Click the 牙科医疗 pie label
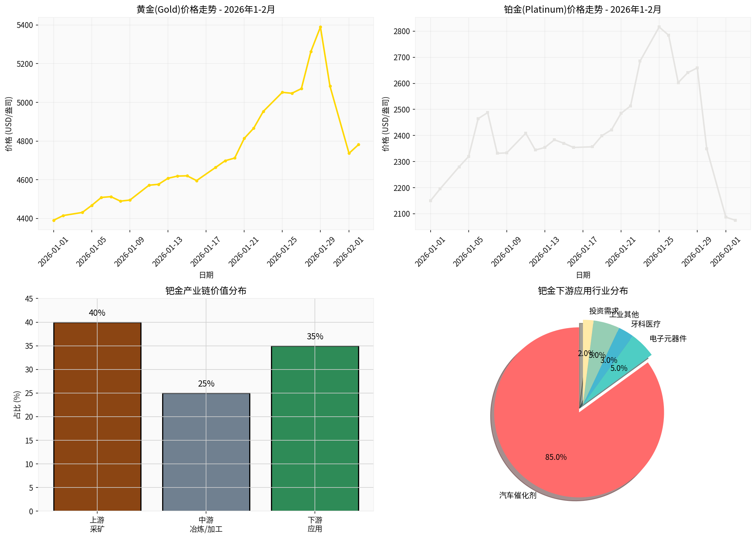This screenshot has width=756, height=539. [x=646, y=324]
